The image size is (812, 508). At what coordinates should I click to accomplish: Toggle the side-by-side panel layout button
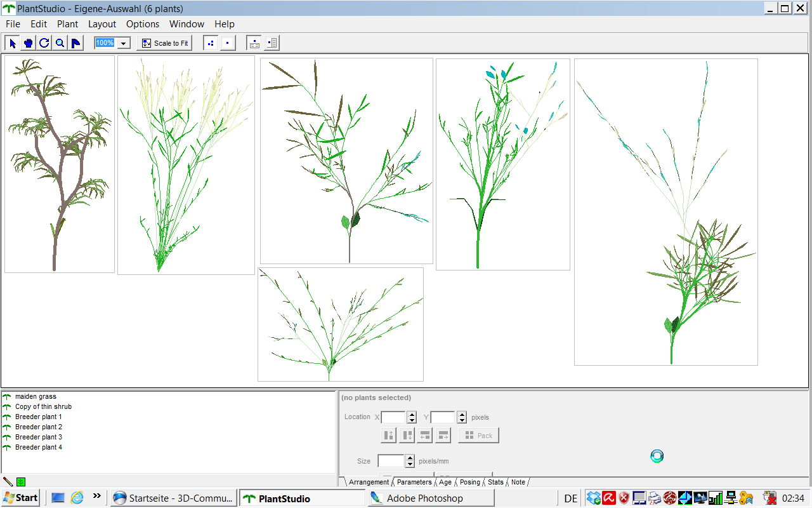[x=272, y=43]
